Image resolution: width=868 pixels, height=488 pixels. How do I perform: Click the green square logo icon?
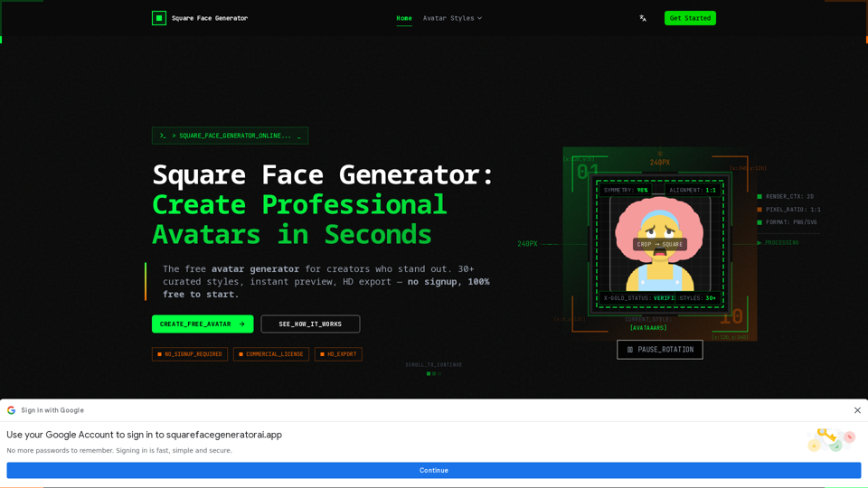click(x=159, y=18)
